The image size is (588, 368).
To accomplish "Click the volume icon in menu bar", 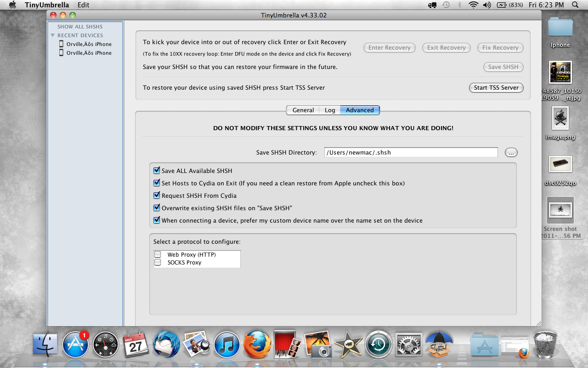I will (486, 5).
